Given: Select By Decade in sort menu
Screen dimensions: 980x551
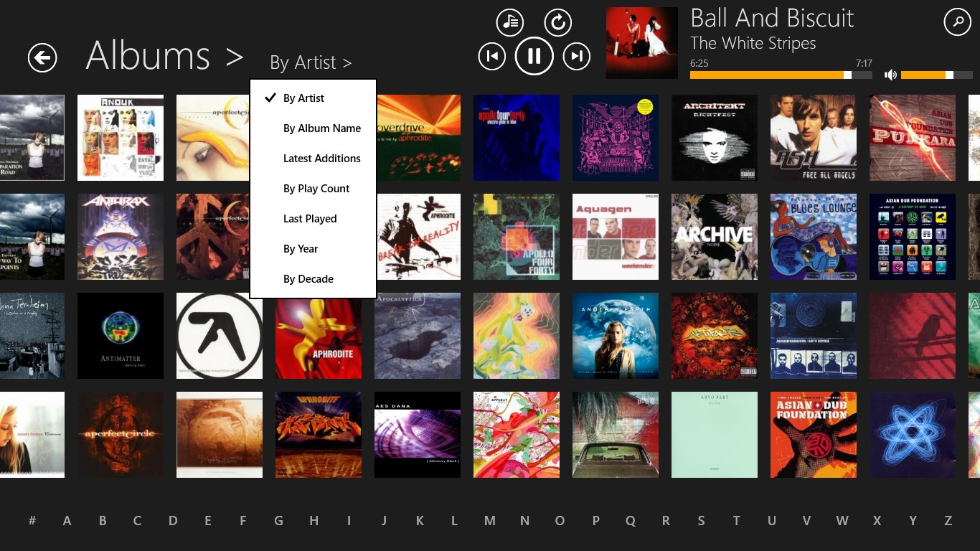Looking at the screenshot, I should [x=308, y=279].
